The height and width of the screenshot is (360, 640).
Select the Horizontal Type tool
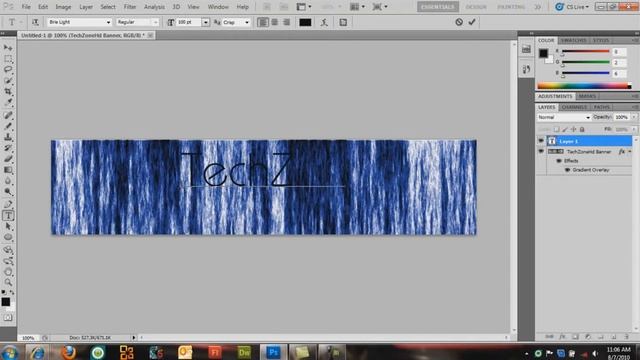[8, 216]
